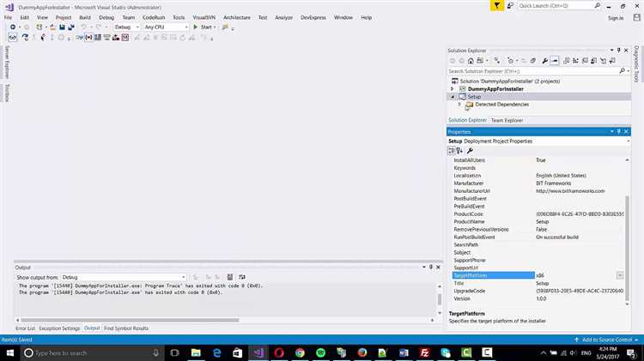This screenshot has height=361, width=644.
Task: Select the ProductCode property row
Action: click(539, 214)
